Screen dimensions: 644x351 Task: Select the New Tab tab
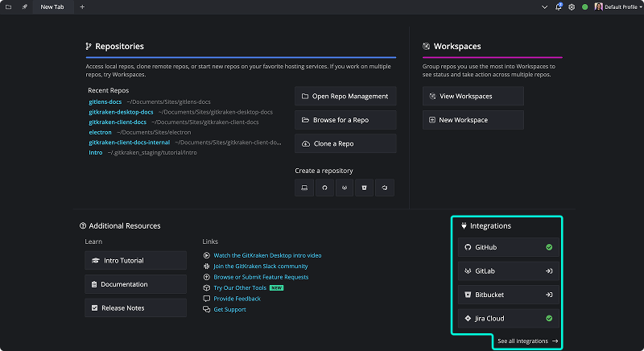[x=53, y=6]
